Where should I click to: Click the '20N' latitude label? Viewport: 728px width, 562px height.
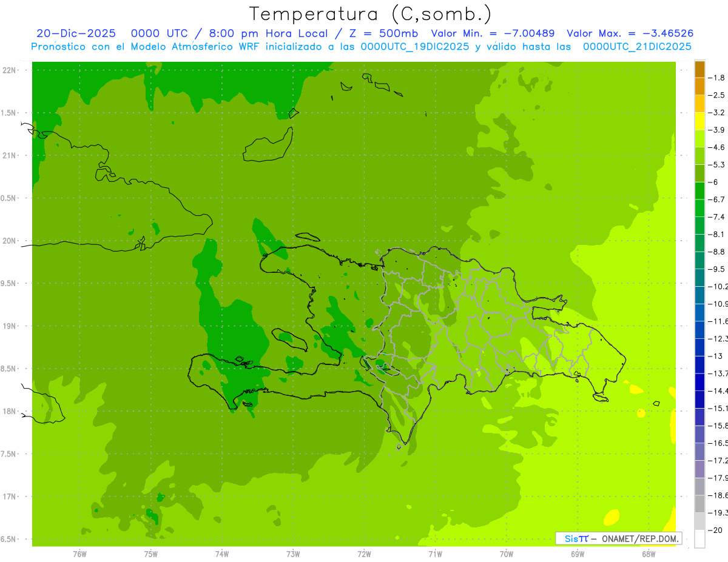click(10, 241)
